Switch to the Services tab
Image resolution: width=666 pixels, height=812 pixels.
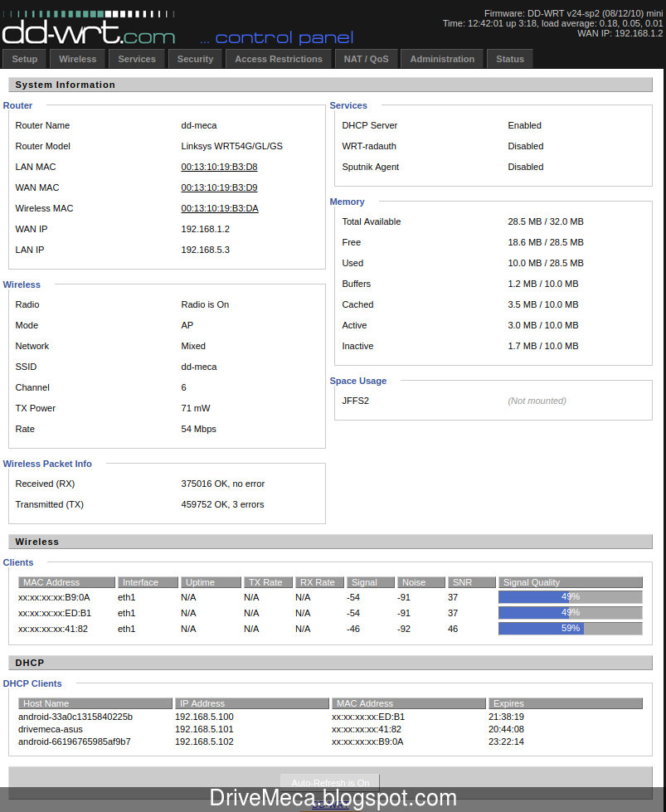(x=136, y=58)
